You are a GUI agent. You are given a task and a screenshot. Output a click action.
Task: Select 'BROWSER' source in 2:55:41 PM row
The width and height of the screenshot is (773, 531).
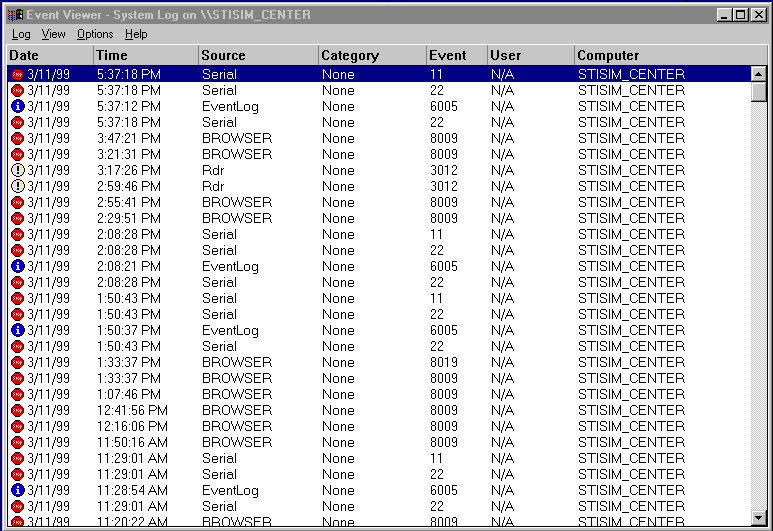[237, 203]
